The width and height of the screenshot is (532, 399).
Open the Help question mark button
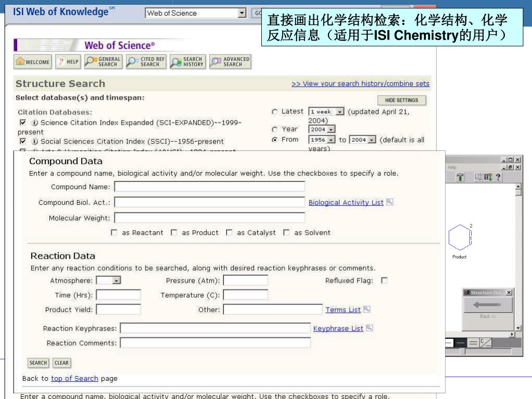68,62
